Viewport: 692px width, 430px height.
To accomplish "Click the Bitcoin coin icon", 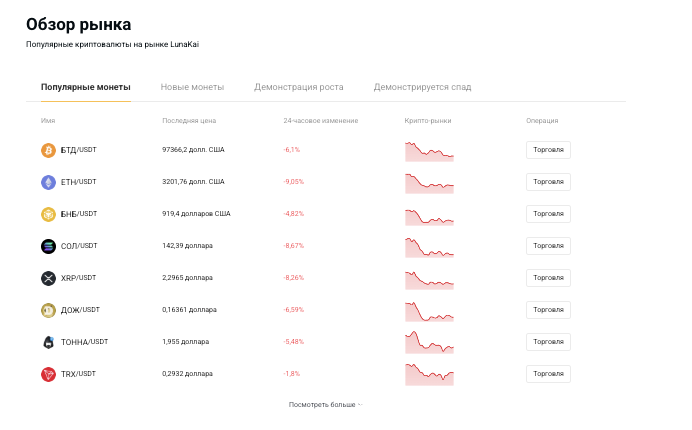I will click(48, 150).
